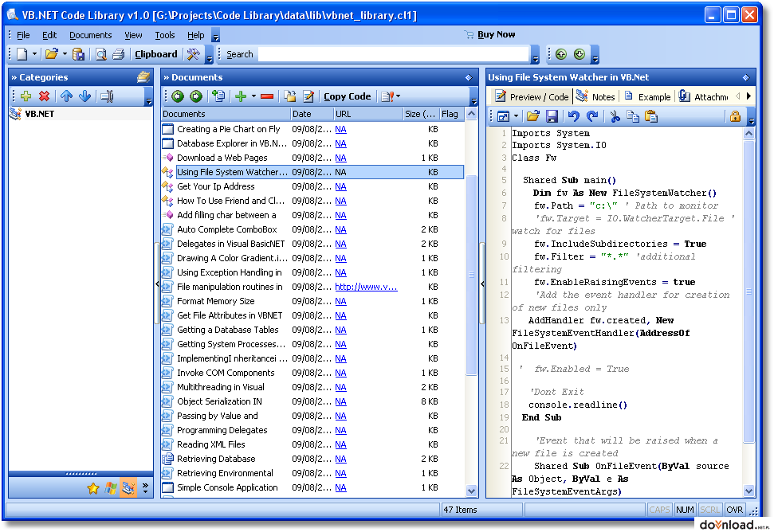Click inside the Search input field
Viewport: 774px width, 532px height.
(x=394, y=54)
